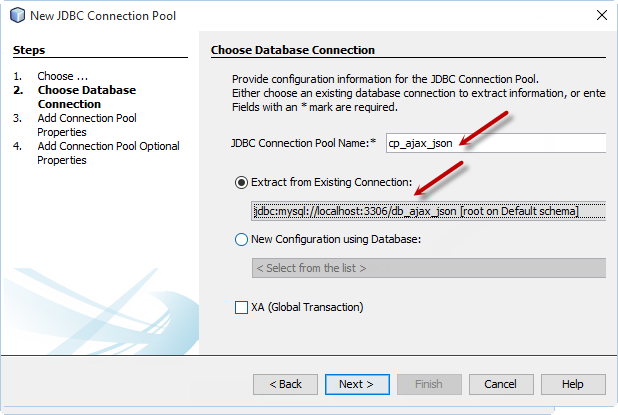Viewport: 618px width, 415px height.
Task: Click the JDBC cube icon in title bar
Action: pyautogui.click(x=17, y=15)
